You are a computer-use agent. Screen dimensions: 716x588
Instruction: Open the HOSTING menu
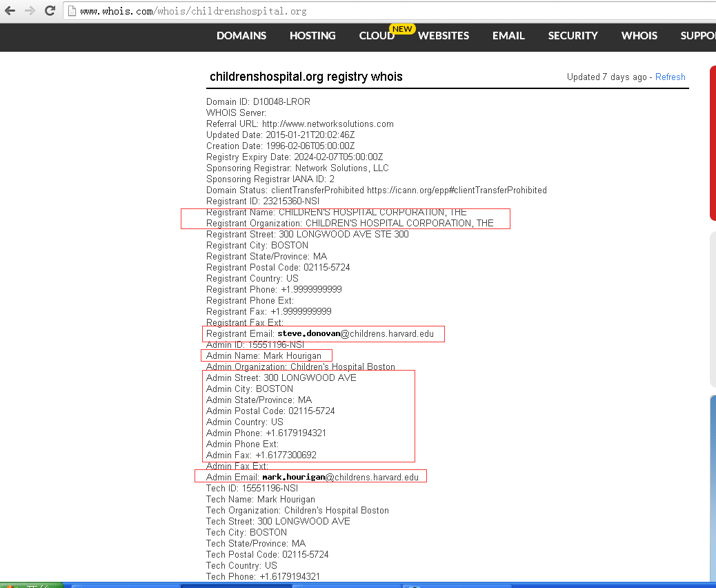[x=312, y=36]
